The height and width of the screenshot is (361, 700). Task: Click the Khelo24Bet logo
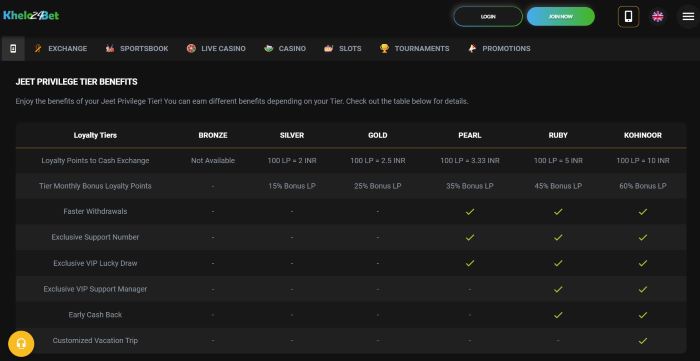click(31, 16)
